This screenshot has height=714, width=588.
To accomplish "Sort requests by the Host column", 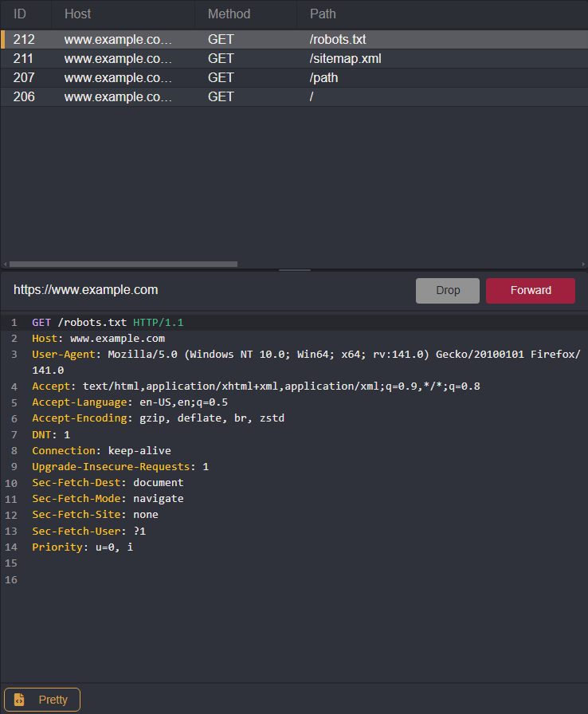I will (77, 14).
